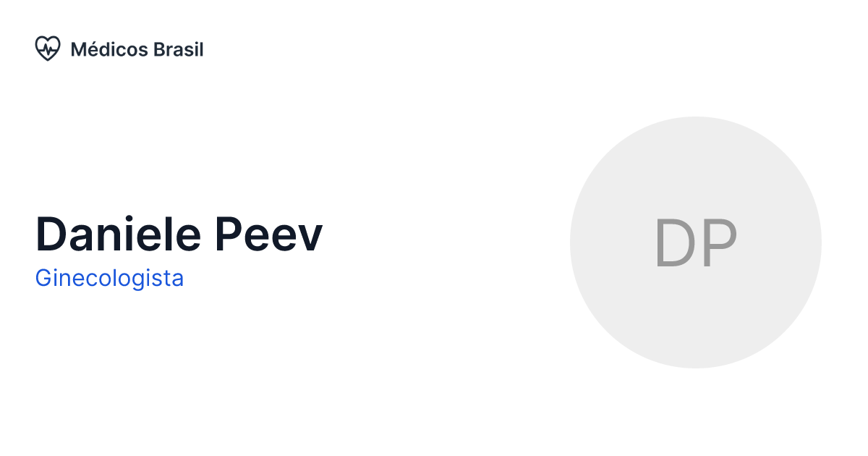Image resolution: width=868 pixels, height=456 pixels.
Task: Click the heartbeat line inside the heart logo
Action: (48, 50)
